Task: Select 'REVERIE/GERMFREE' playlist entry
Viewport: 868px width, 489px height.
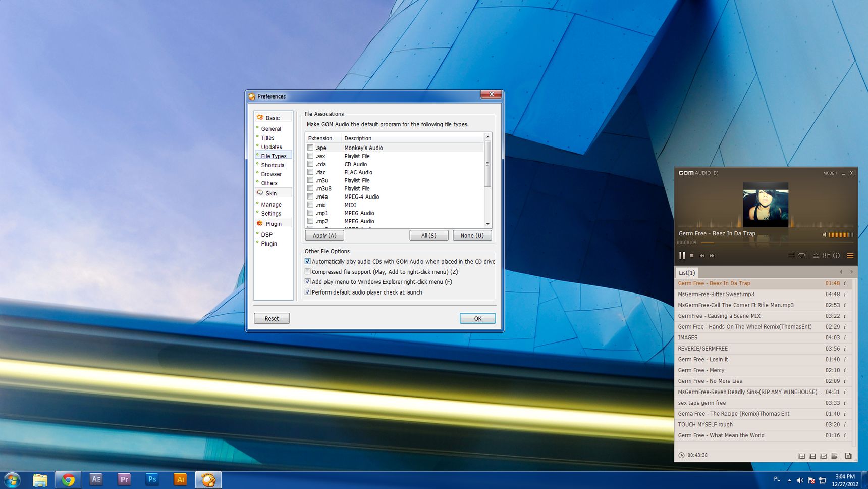Action: [x=763, y=349]
